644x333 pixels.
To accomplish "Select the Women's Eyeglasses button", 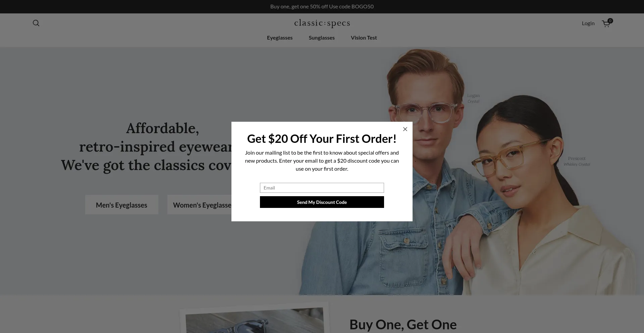I will pos(200,205).
